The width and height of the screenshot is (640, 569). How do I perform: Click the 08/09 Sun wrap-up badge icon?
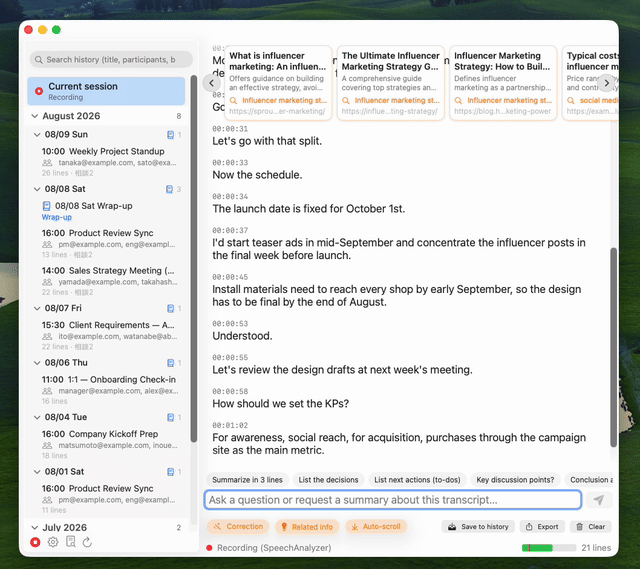tap(170, 134)
